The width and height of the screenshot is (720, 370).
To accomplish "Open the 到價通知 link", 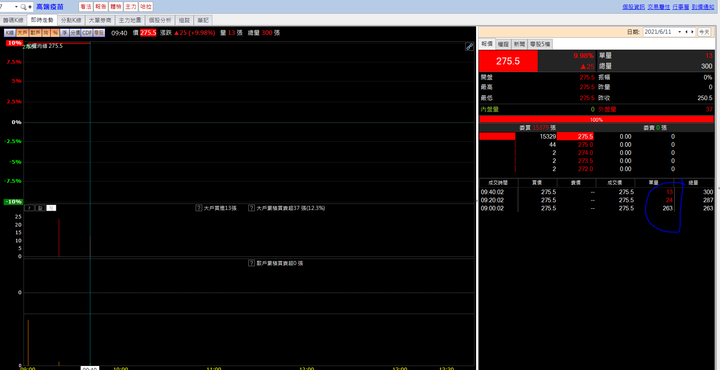I will (703, 6).
